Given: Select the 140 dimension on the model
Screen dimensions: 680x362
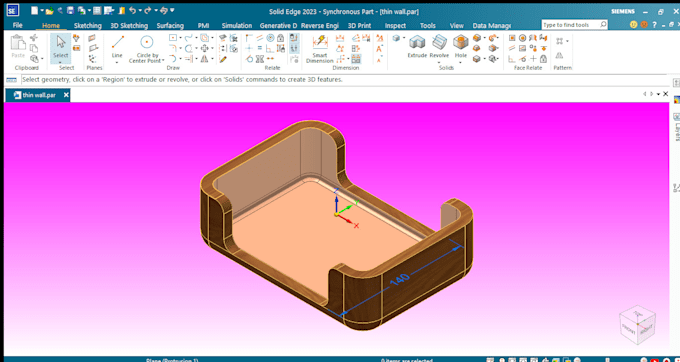Looking at the screenshot, I should coord(399,280).
